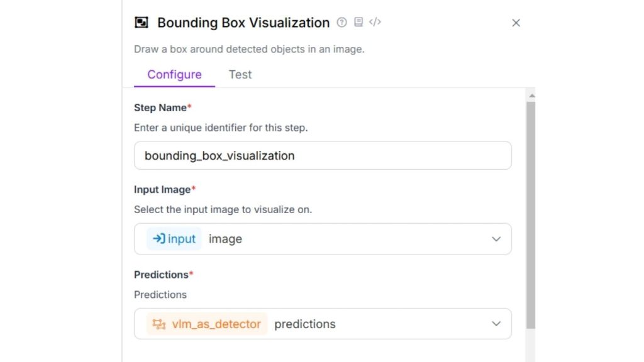Close the Bounding Box Visualization panel
644x362 pixels.
click(x=516, y=23)
